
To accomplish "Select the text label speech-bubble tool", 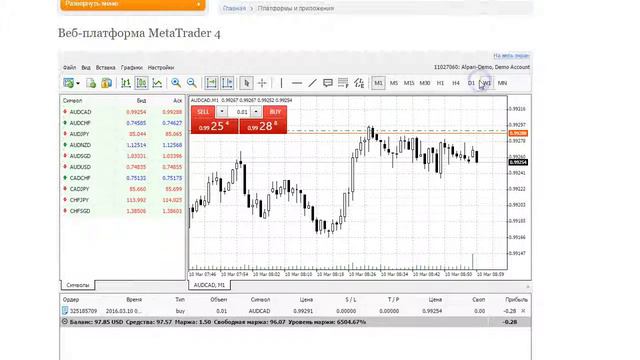I will tap(327, 83).
